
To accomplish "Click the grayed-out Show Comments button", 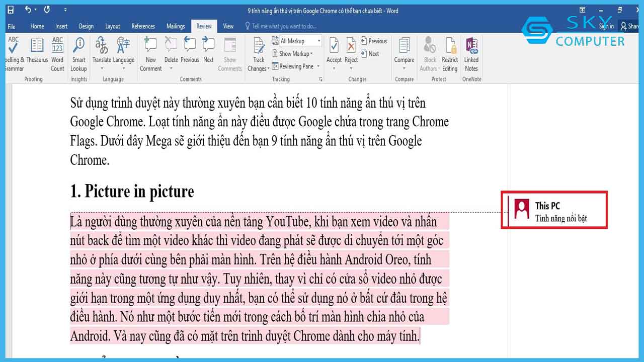I will pos(230,54).
